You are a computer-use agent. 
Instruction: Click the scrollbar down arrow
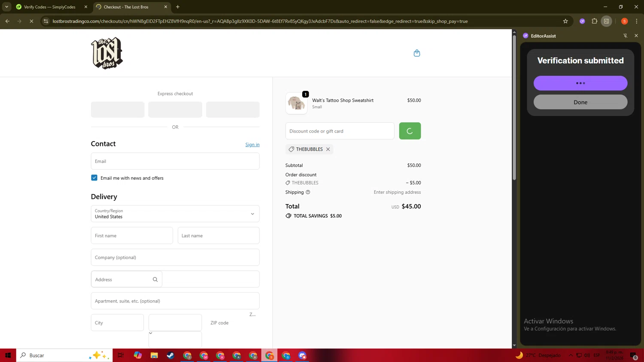514,345
